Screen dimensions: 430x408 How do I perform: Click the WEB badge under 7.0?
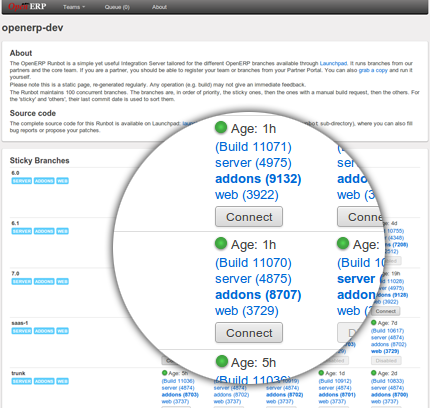pos(62,281)
